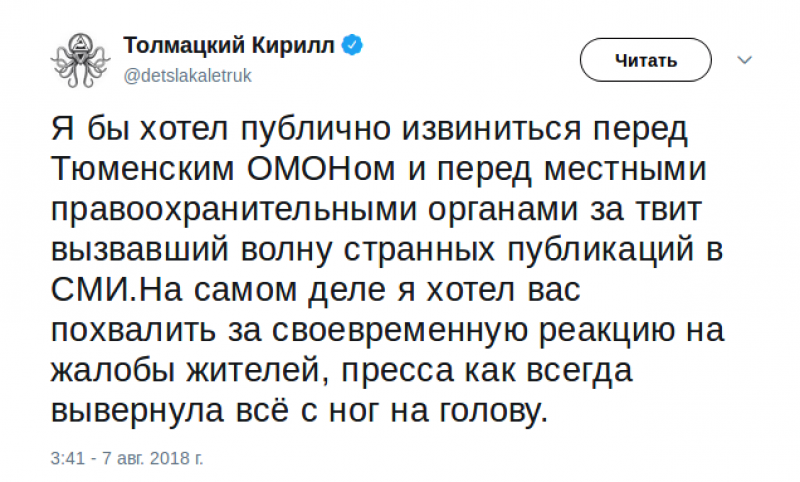Image resolution: width=800 pixels, height=482 pixels.
Task: Click the blue verified badge
Action: click(x=353, y=45)
